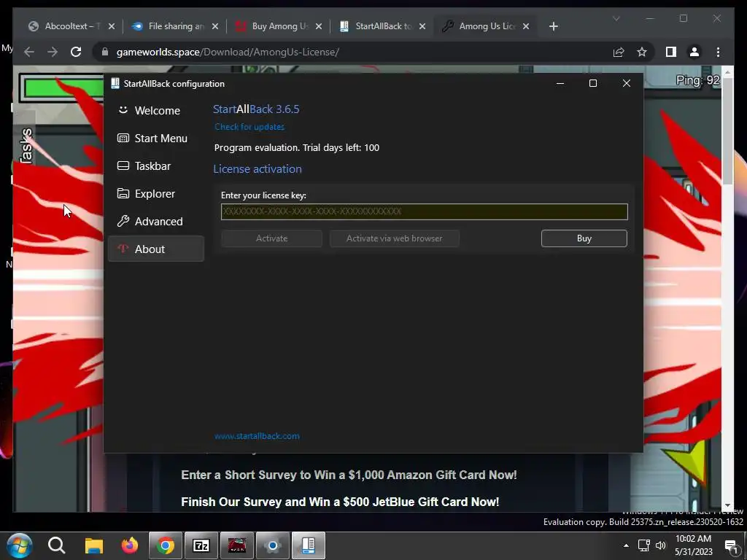
Task: Click the browser forward arrow
Action: point(53,52)
